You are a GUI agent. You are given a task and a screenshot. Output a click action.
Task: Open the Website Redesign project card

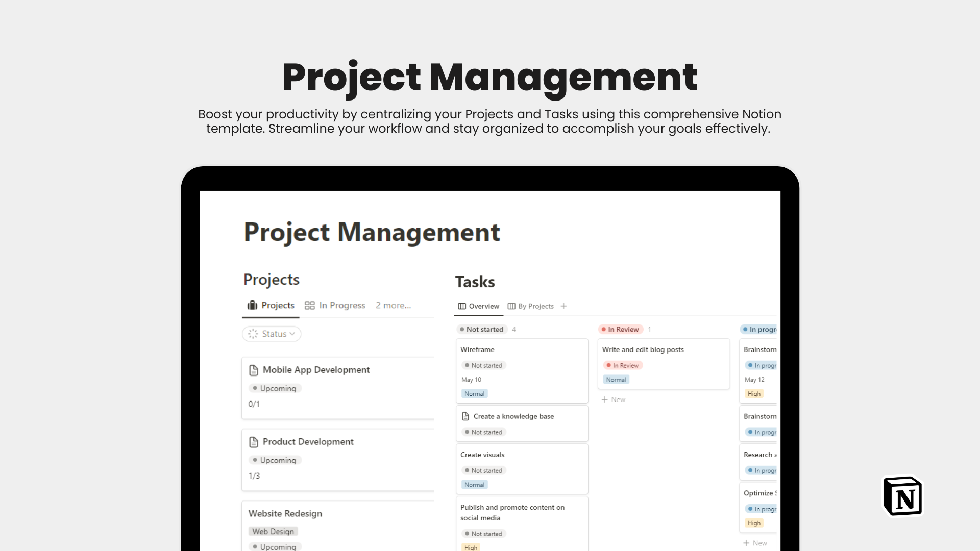tap(338, 525)
